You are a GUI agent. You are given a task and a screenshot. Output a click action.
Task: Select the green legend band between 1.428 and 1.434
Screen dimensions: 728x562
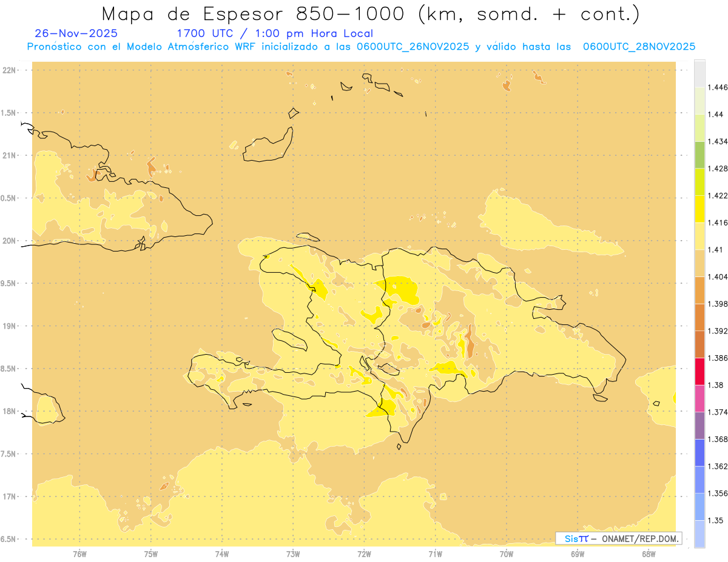[x=699, y=155]
